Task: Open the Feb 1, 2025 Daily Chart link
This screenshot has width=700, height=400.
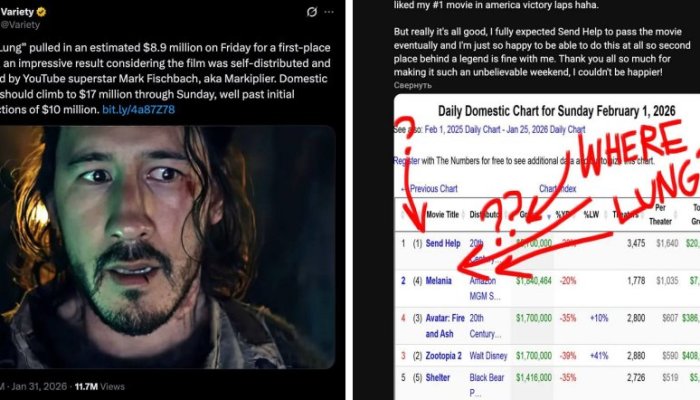Action: [462, 129]
